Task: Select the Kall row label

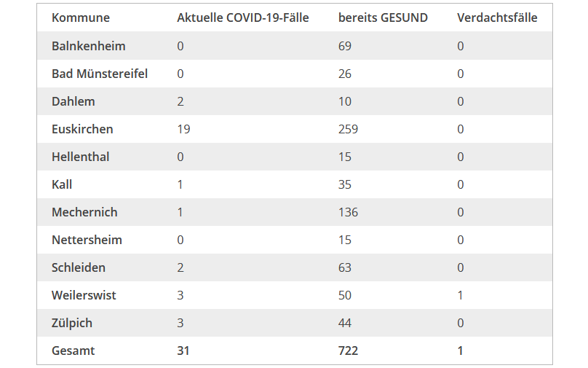Action: [x=62, y=184]
